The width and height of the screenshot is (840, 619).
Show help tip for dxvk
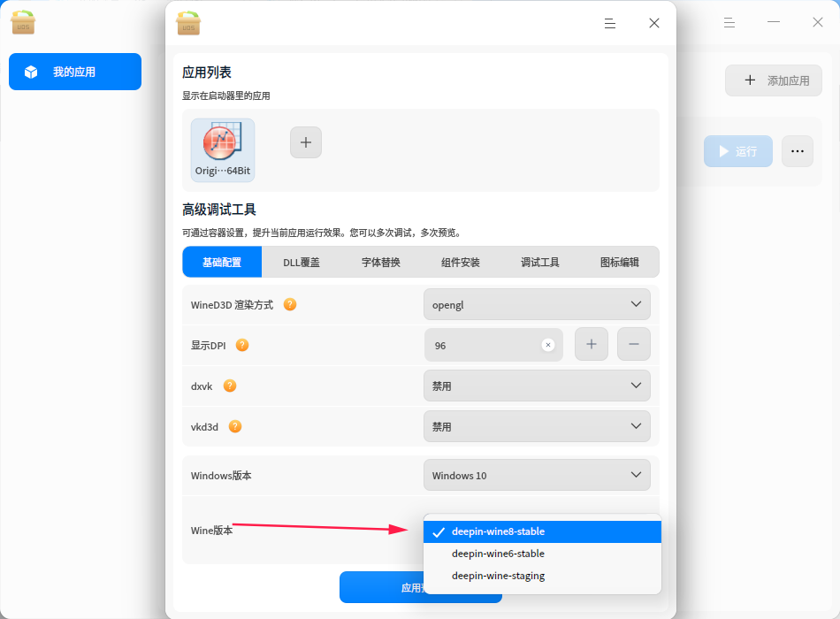click(230, 386)
